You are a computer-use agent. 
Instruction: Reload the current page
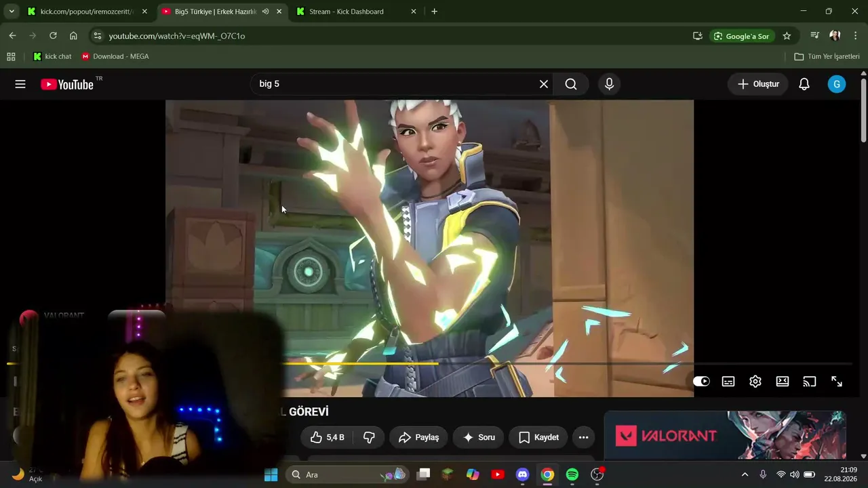(53, 36)
